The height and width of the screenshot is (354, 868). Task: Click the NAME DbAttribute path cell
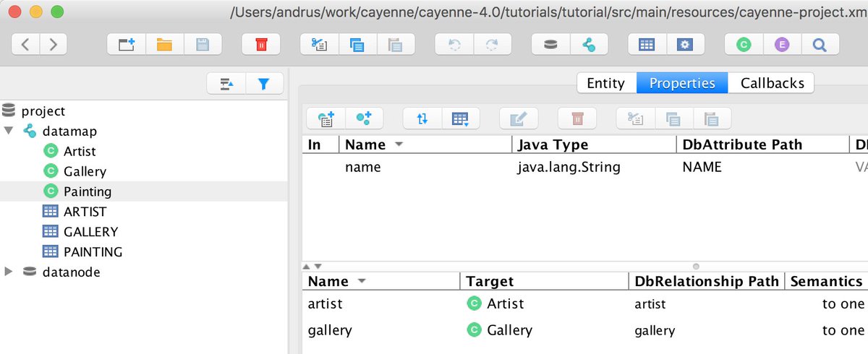point(762,167)
